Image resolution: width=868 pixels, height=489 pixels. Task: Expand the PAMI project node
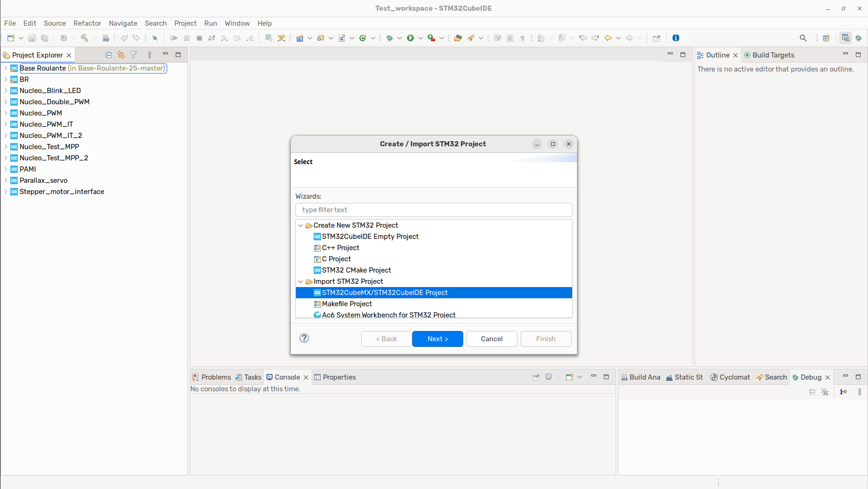pos(6,169)
